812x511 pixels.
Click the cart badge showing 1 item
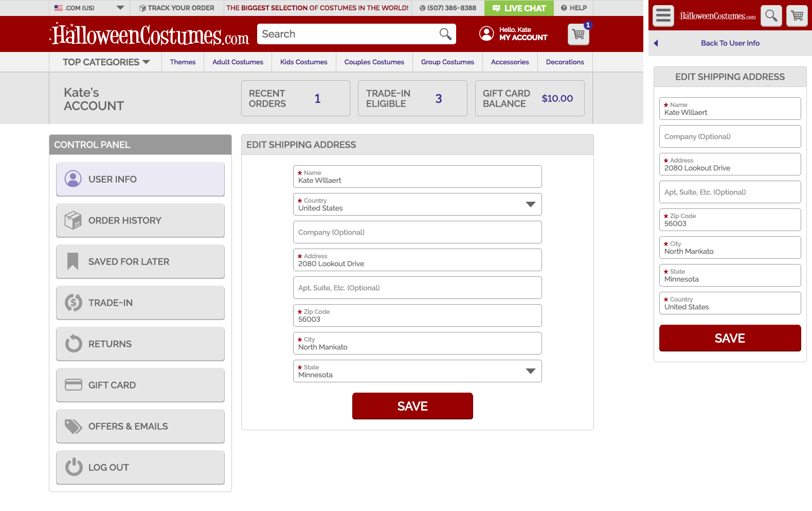588,25
